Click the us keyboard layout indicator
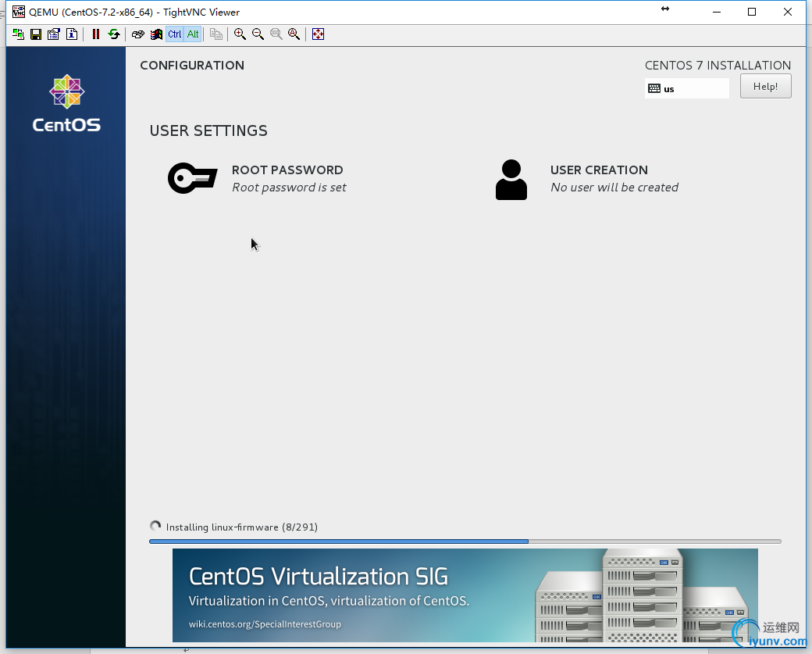 pos(687,89)
